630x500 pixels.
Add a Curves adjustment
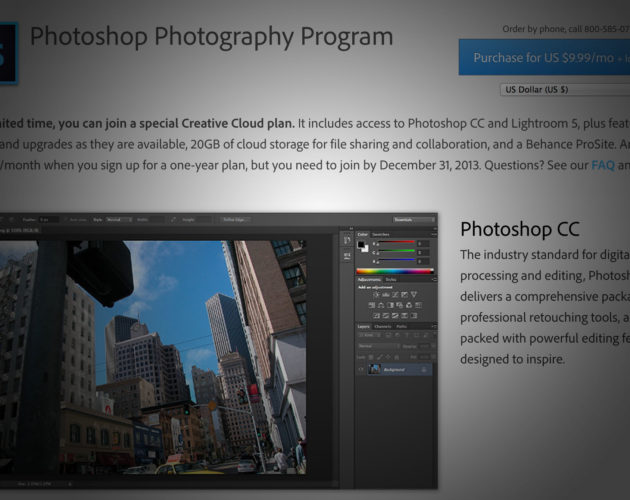click(x=395, y=295)
